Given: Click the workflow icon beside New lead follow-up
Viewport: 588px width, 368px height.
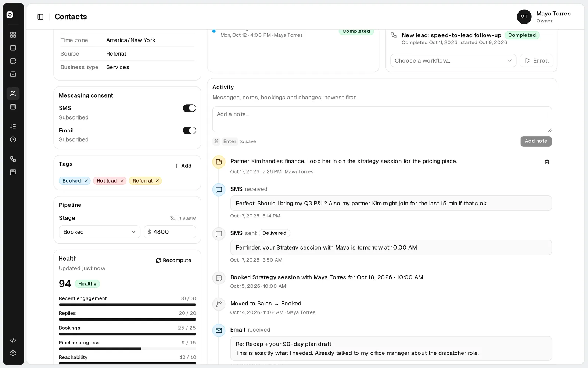Looking at the screenshot, I should tap(394, 35).
